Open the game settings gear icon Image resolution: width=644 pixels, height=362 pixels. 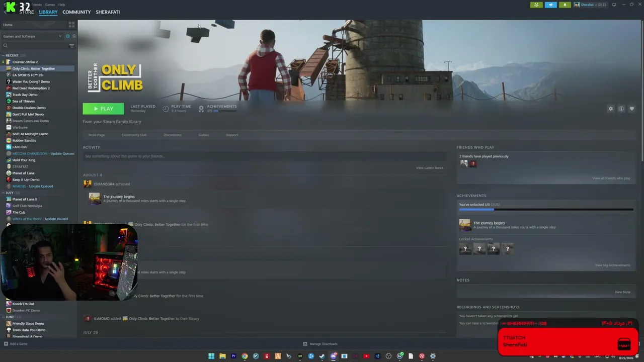(611, 109)
